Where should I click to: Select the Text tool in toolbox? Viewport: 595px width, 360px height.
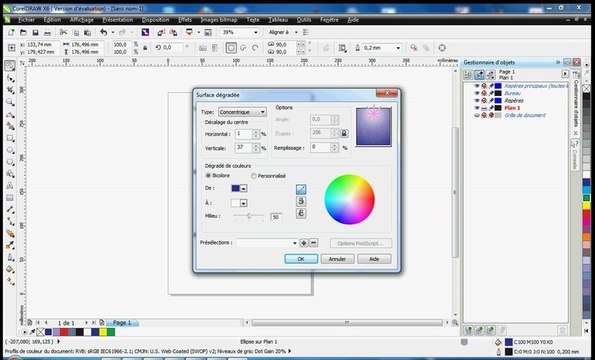click(10, 186)
